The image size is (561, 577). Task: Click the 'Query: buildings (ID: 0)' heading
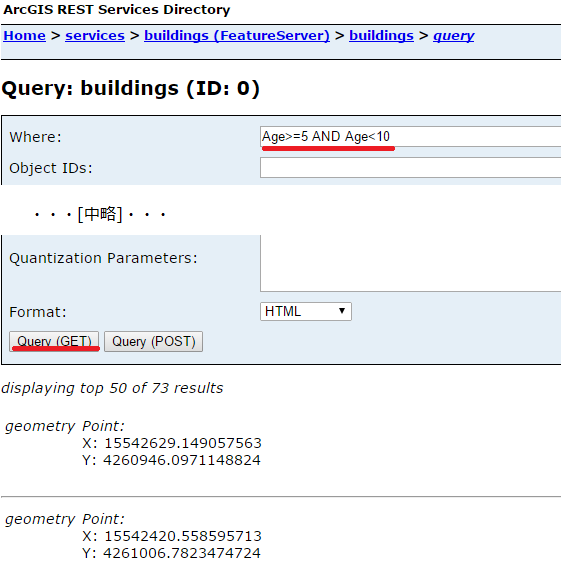coord(131,89)
